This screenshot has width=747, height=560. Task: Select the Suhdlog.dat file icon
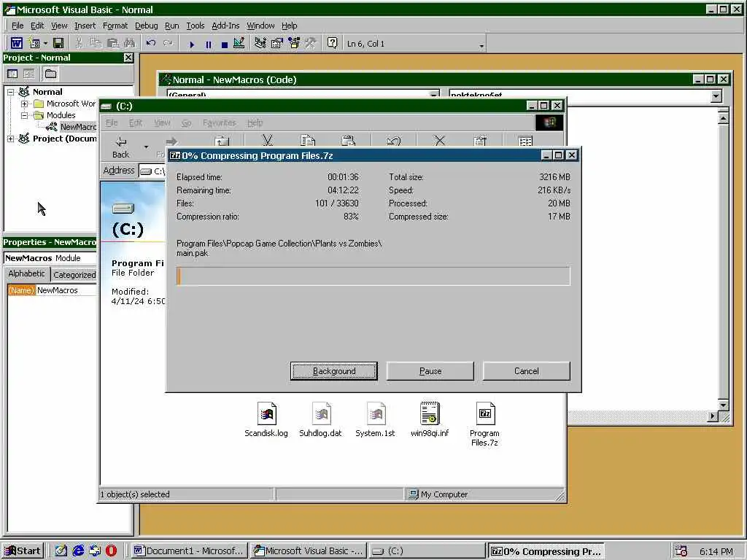point(321,419)
